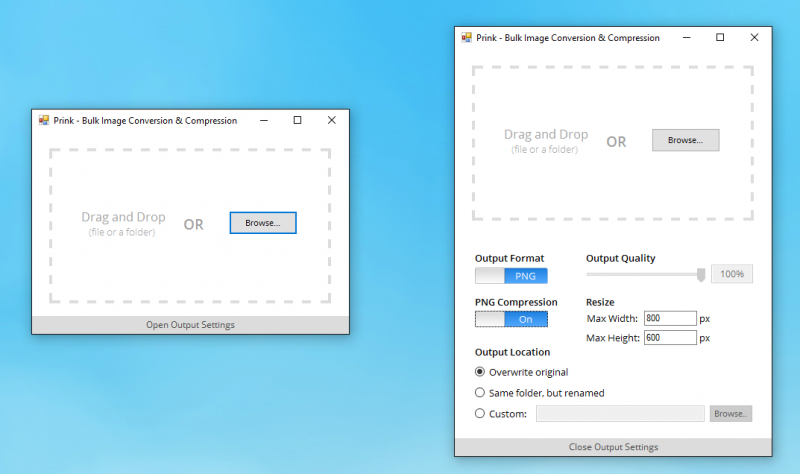Click Browse button in right window drop zone
The height and width of the screenshot is (474, 800).
(686, 140)
